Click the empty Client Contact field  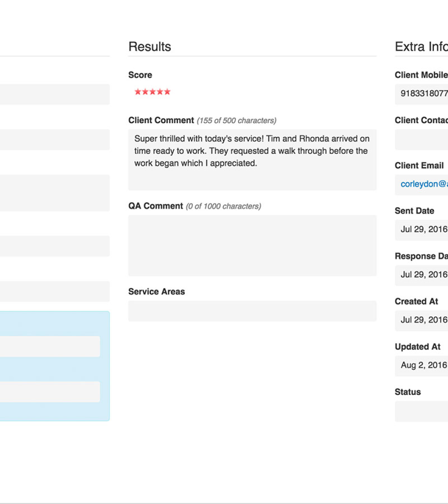421,140
